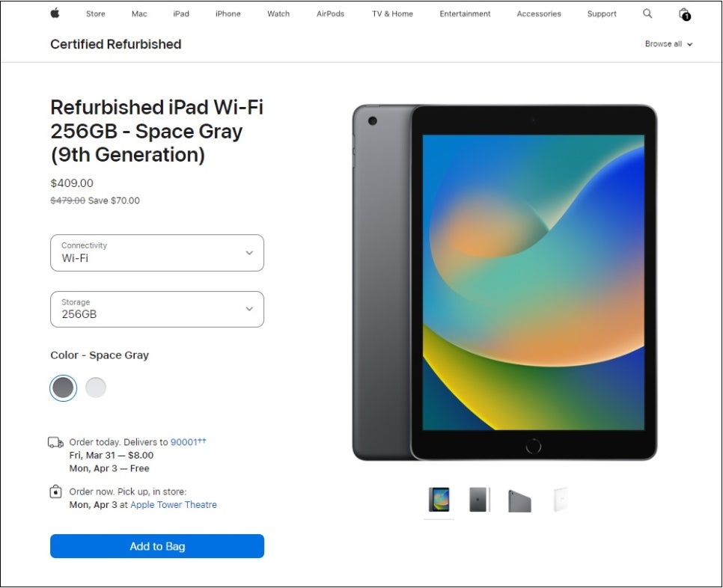Open the Storage 256GB dropdown
The image size is (723, 588).
(157, 309)
